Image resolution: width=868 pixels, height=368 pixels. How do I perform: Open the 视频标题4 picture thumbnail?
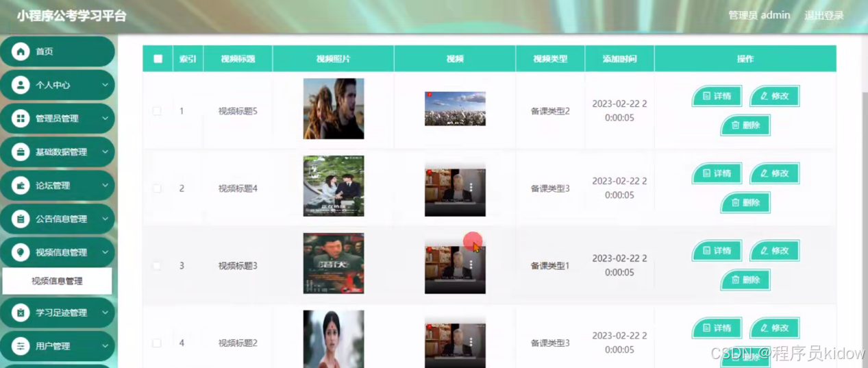(334, 186)
